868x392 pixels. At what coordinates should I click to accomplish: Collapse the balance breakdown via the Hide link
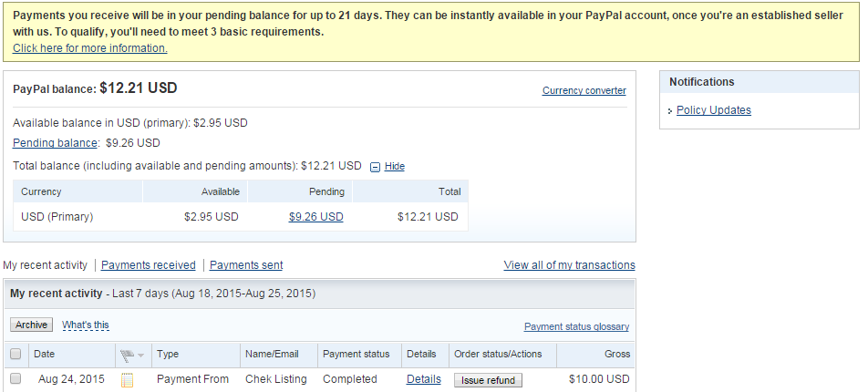point(394,167)
